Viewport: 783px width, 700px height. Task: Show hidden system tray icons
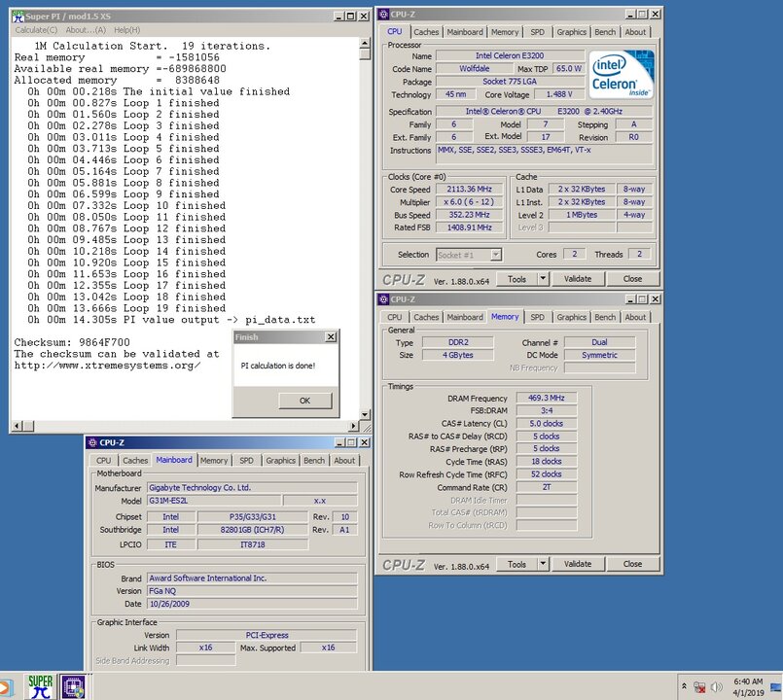pyautogui.click(x=684, y=686)
